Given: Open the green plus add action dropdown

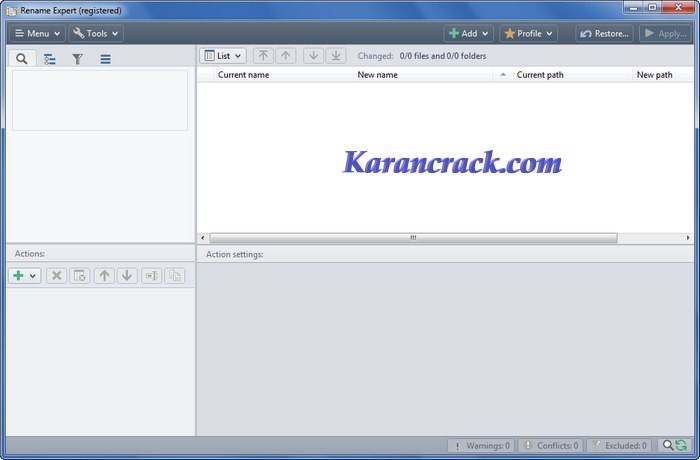Looking at the screenshot, I should pos(25,276).
